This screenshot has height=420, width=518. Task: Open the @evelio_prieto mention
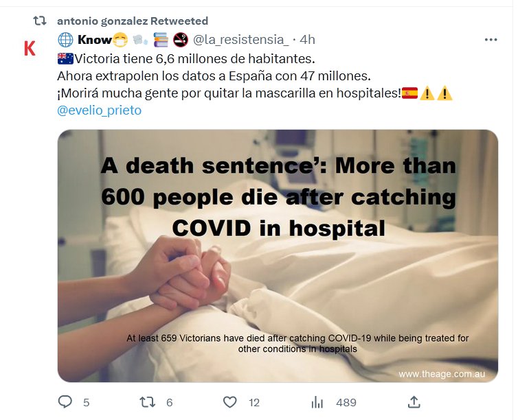point(99,110)
